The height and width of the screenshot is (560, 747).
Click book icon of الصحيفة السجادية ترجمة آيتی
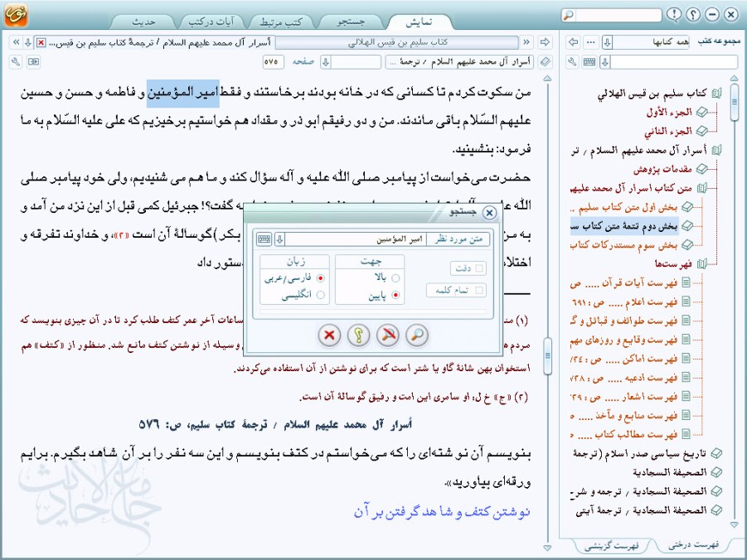click(716, 510)
